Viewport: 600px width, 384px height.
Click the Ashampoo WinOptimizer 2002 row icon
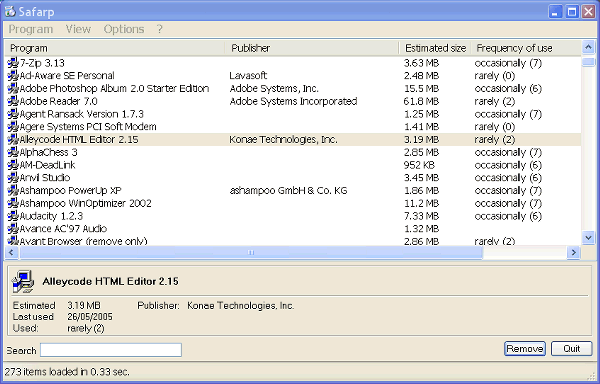tap(13, 203)
